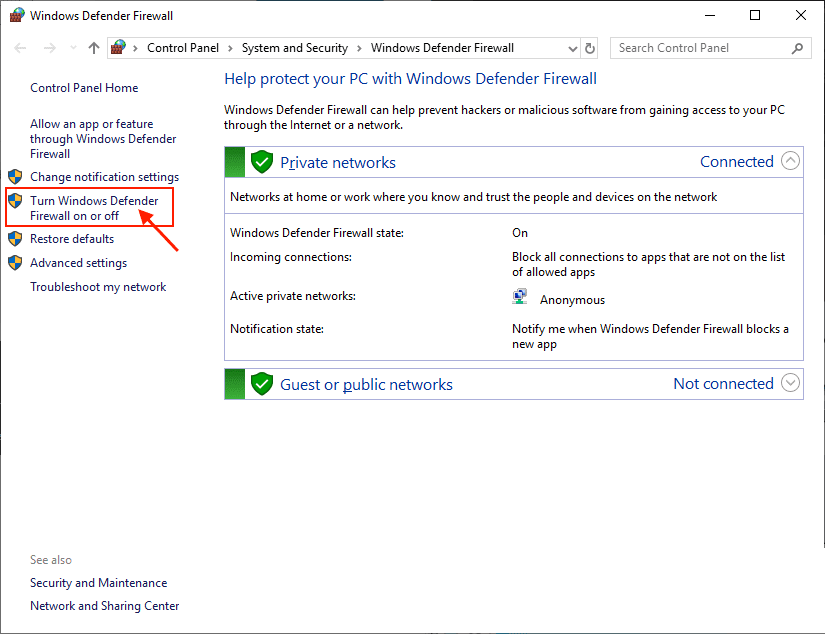The height and width of the screenshot is (634, 825).
Task: Expand the Guest or public networks section
Action: coord(790,383)
